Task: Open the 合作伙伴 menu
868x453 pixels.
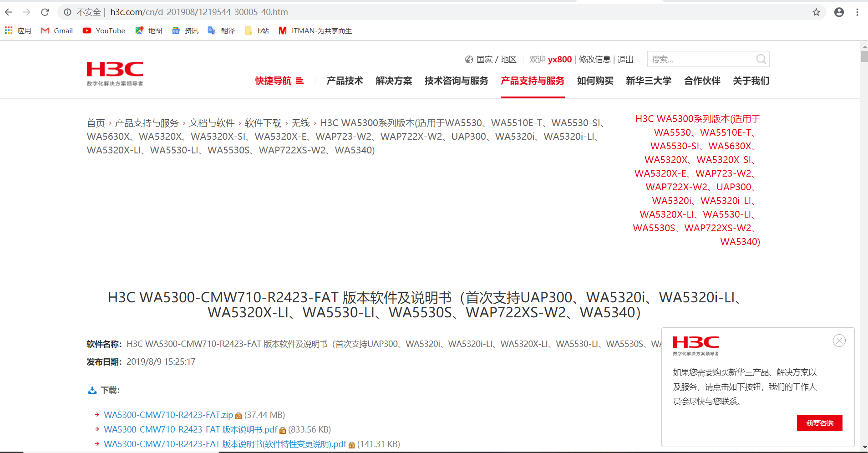Action: pyautogui.click(x=702, y=81)
